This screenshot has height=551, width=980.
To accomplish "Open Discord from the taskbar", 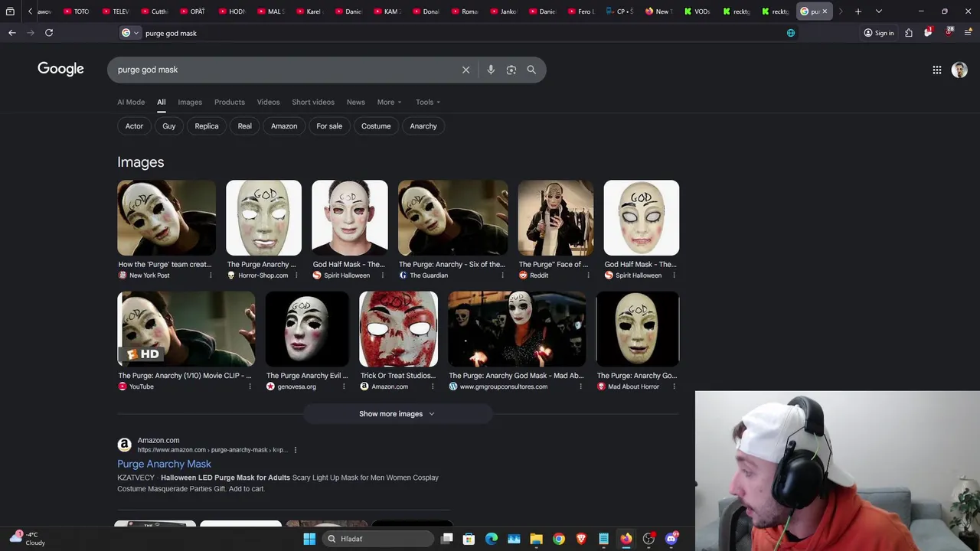I will 671,539.
